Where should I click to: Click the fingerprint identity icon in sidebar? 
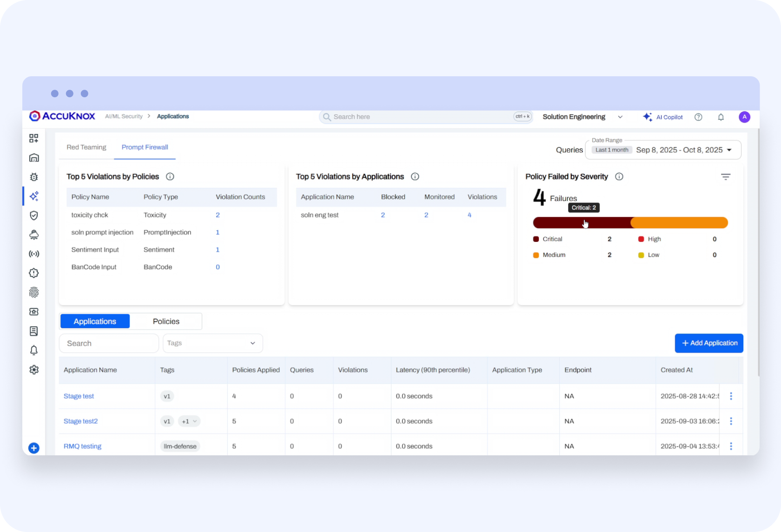click(x=34, y=293)
